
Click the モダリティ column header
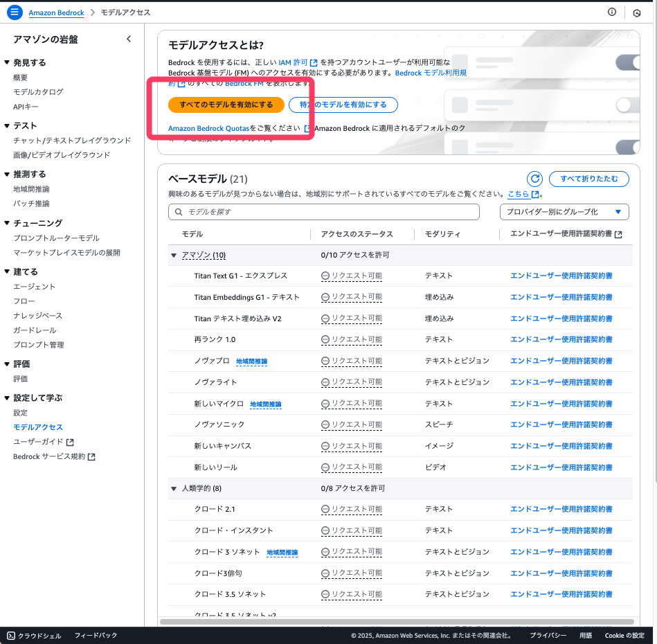point(442,234)
